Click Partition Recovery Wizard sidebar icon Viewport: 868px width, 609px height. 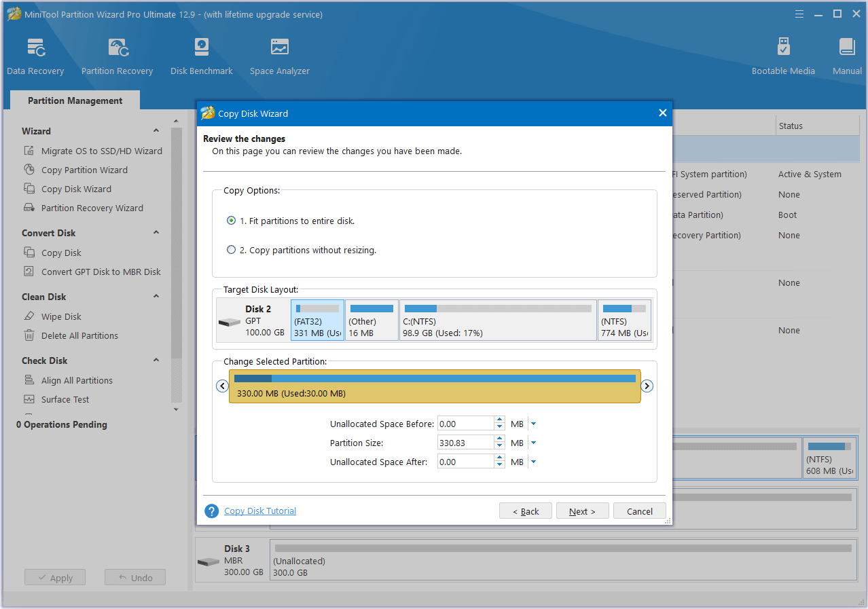tap(29, 208)
